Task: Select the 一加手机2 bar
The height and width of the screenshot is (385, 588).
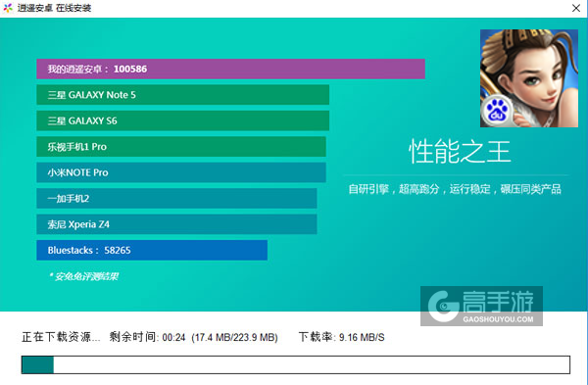Action: coord(176,198)
